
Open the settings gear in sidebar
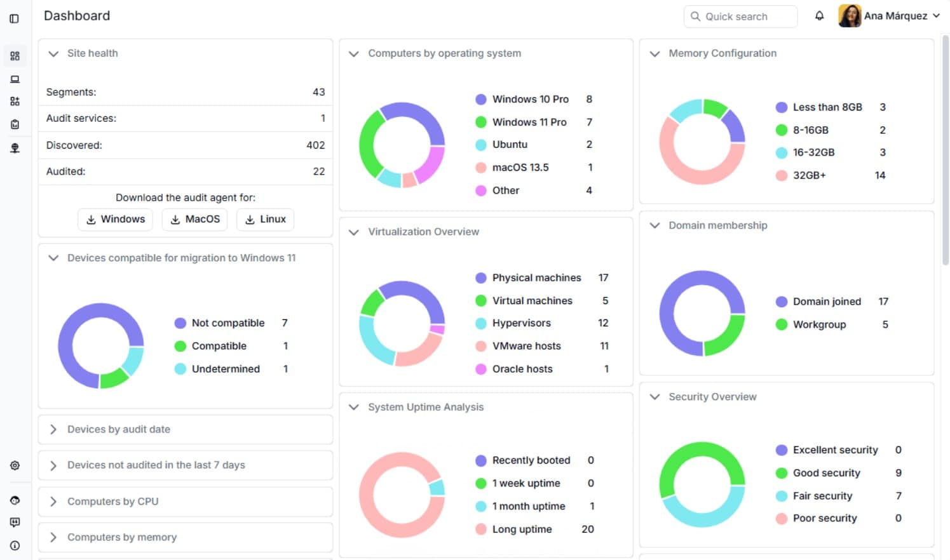(x=15, y=465)
